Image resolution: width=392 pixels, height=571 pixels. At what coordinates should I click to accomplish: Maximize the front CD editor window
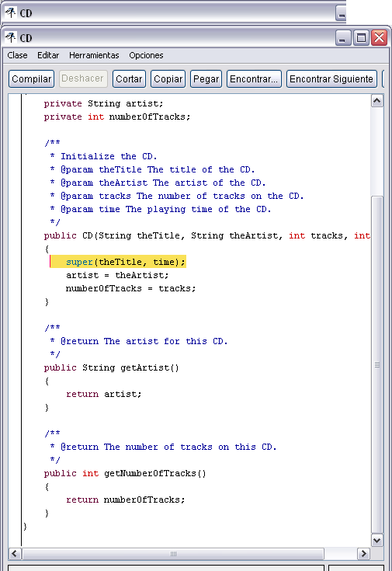click(x=361, y=38)
